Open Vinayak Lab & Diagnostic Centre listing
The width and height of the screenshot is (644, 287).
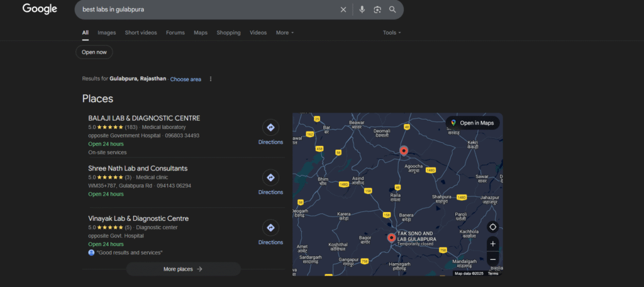tap(138, 219)
